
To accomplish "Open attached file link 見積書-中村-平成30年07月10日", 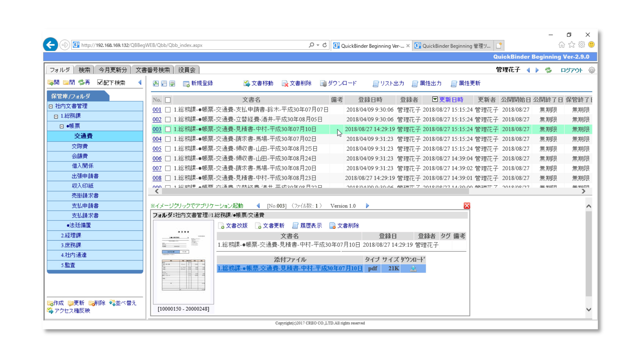I will point(290,268).
